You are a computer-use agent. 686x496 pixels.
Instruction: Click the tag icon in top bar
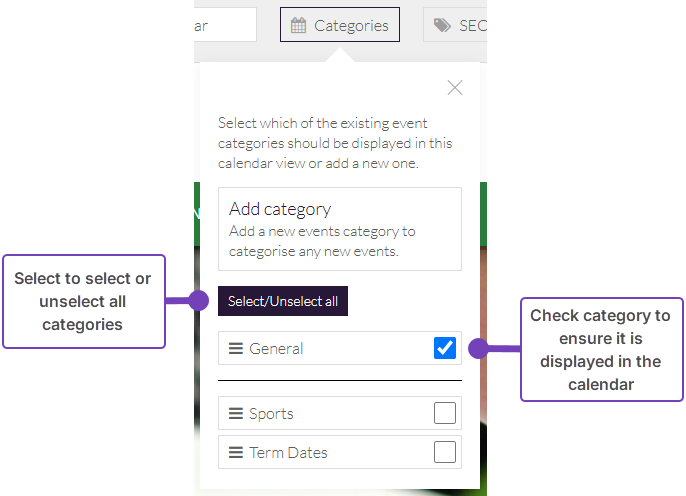tap(442, 26)
